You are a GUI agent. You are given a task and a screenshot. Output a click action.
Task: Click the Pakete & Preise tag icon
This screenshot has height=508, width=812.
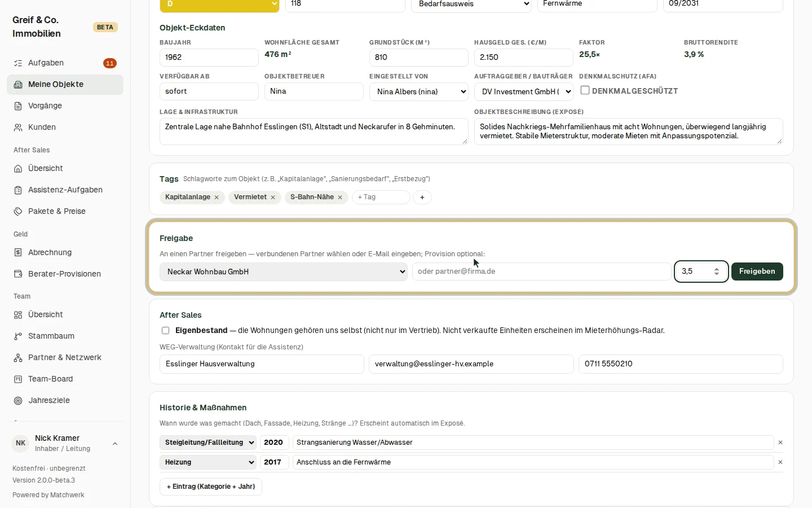pos(18,212)
